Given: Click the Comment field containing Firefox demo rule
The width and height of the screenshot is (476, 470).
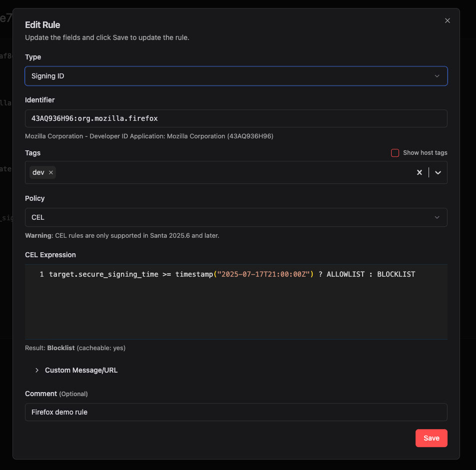Looking at the screenshot, I should [x=236, y=412].
